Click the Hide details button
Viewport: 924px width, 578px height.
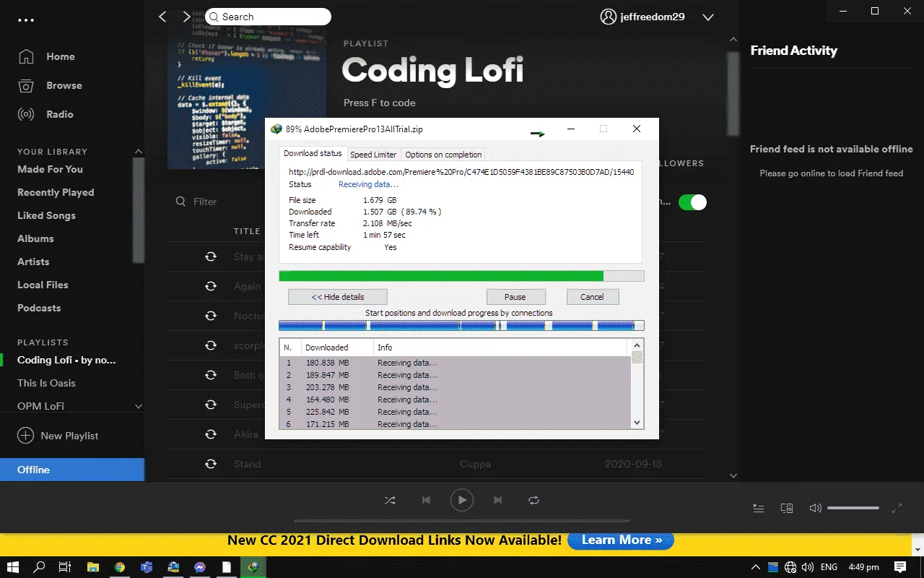338,297
